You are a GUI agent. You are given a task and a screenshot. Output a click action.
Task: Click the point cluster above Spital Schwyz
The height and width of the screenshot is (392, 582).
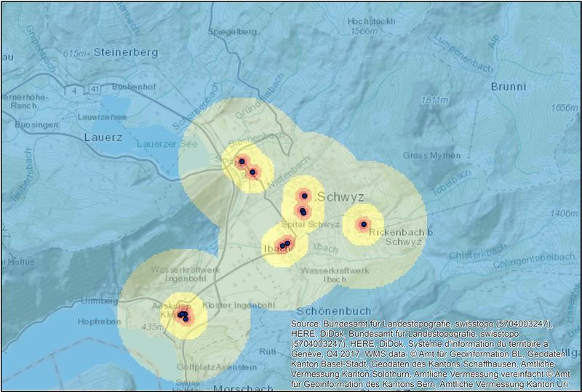tap(303, 212)
